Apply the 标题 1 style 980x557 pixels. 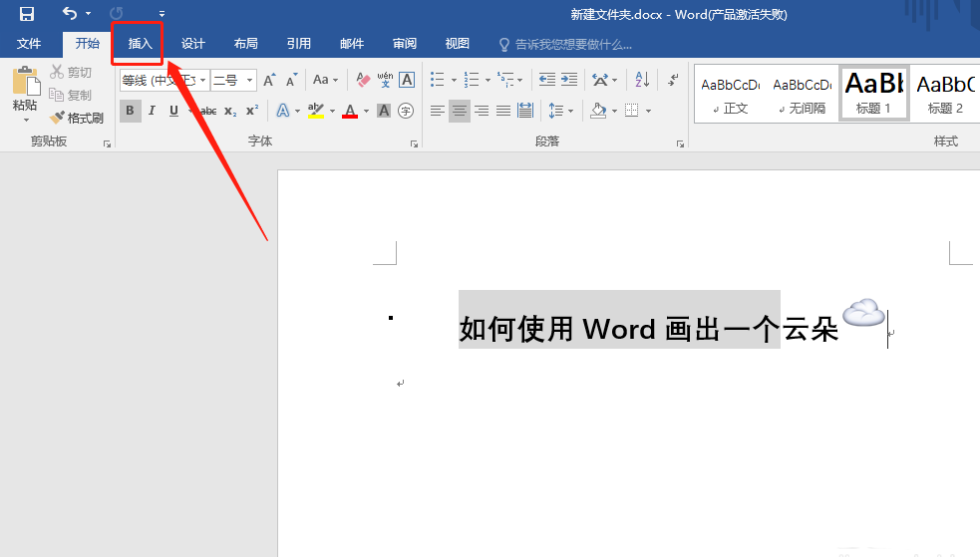873,93
